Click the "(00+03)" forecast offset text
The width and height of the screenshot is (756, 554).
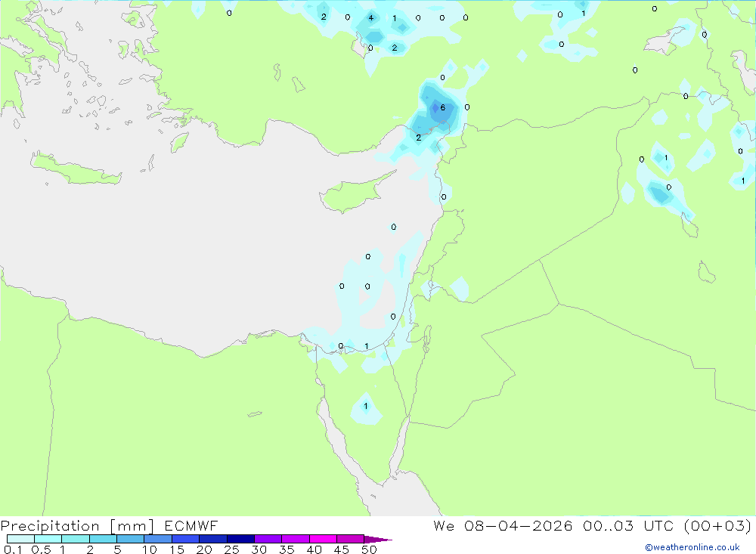point(717,525)
